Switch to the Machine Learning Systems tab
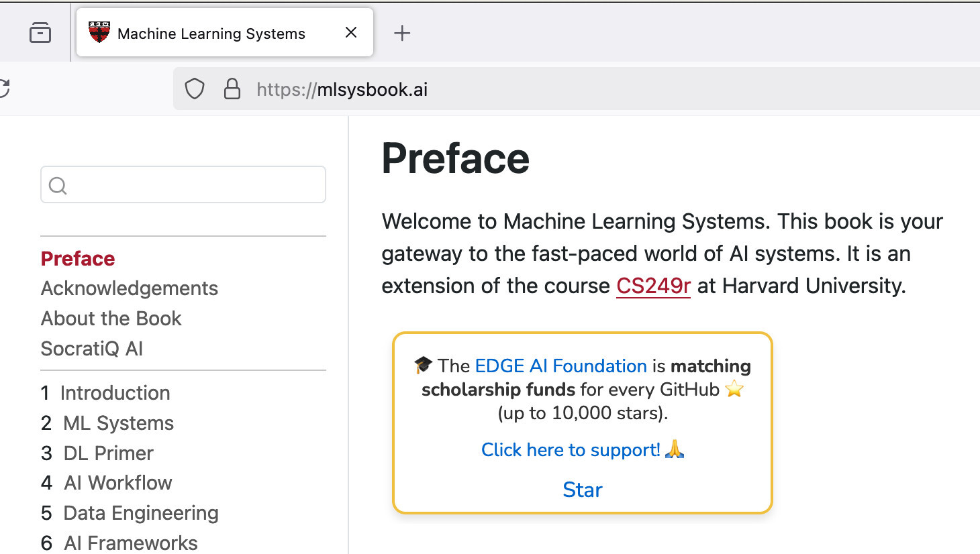Viewport: 980px width, 554px height. click(x=211, y=34)
